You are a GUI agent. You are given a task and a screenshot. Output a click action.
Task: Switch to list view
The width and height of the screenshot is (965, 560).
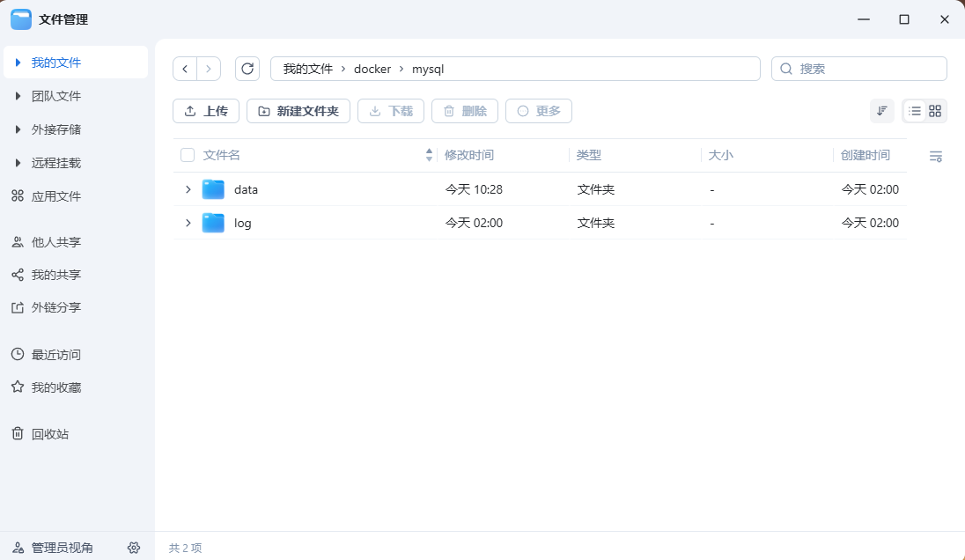coord(916,111)
